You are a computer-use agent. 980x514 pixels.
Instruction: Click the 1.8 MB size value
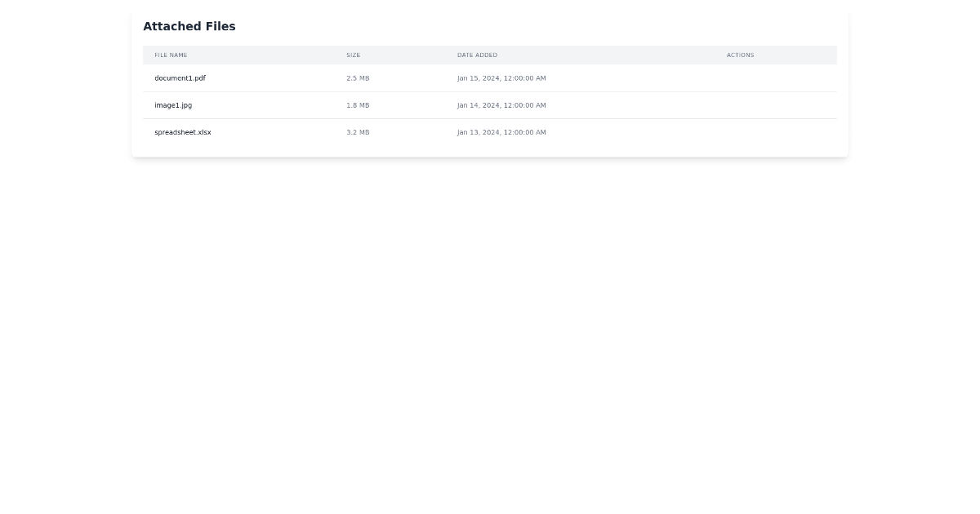click(x=358, y=105)
